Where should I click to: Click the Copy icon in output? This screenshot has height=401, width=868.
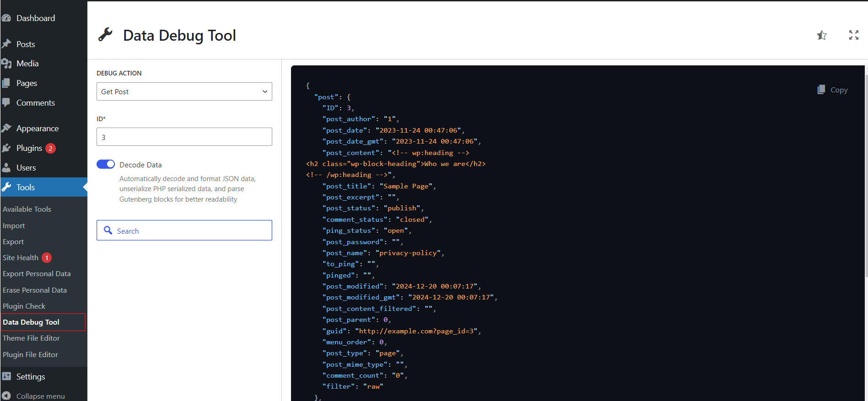click(821, 90)
